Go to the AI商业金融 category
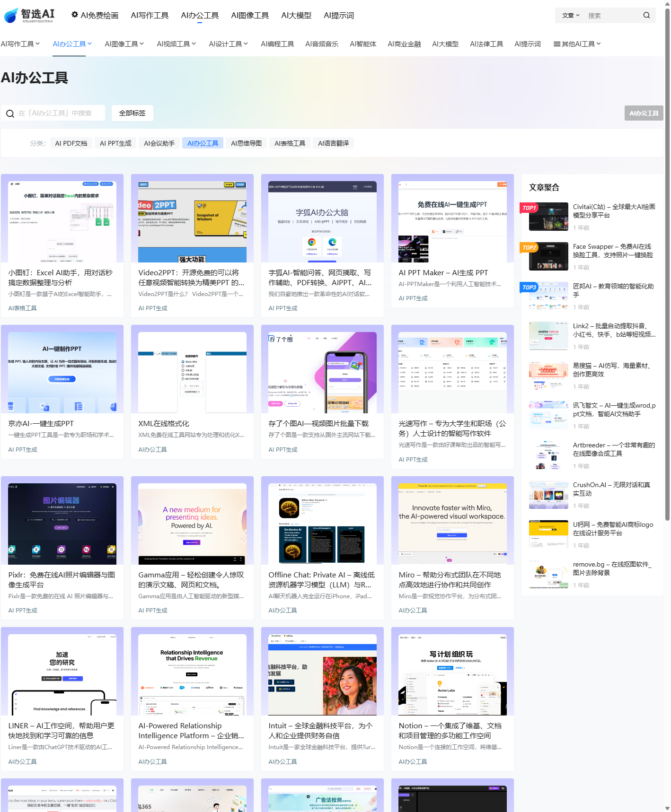Screen dimensions: 671x812 click(404, 44)
